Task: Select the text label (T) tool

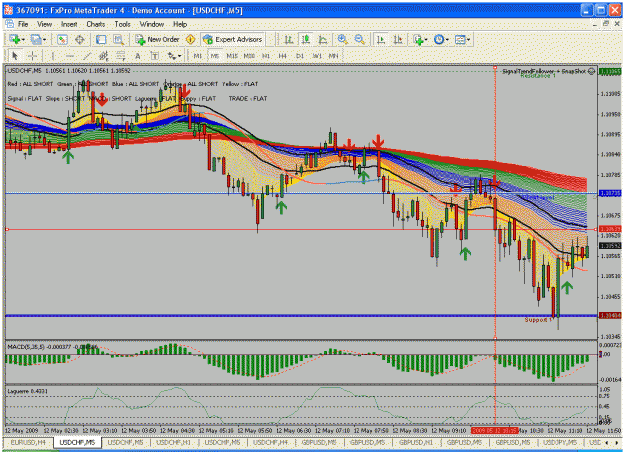Action: point(155,56)
